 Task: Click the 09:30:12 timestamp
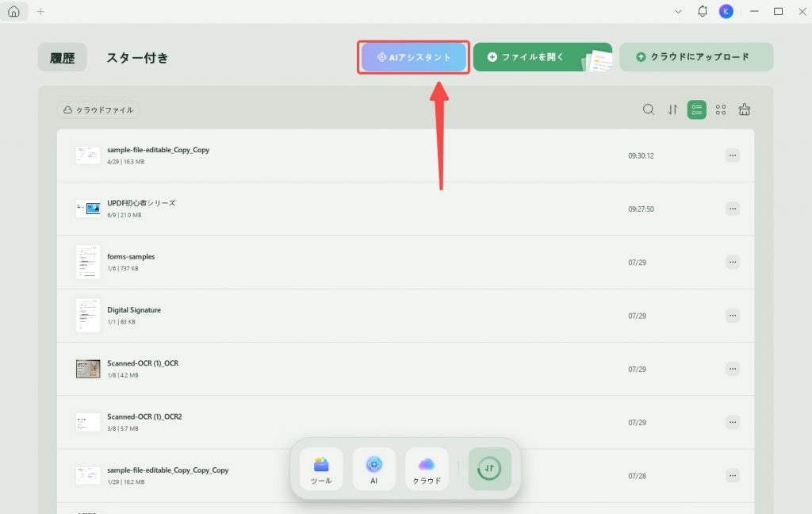pos(641,156)
